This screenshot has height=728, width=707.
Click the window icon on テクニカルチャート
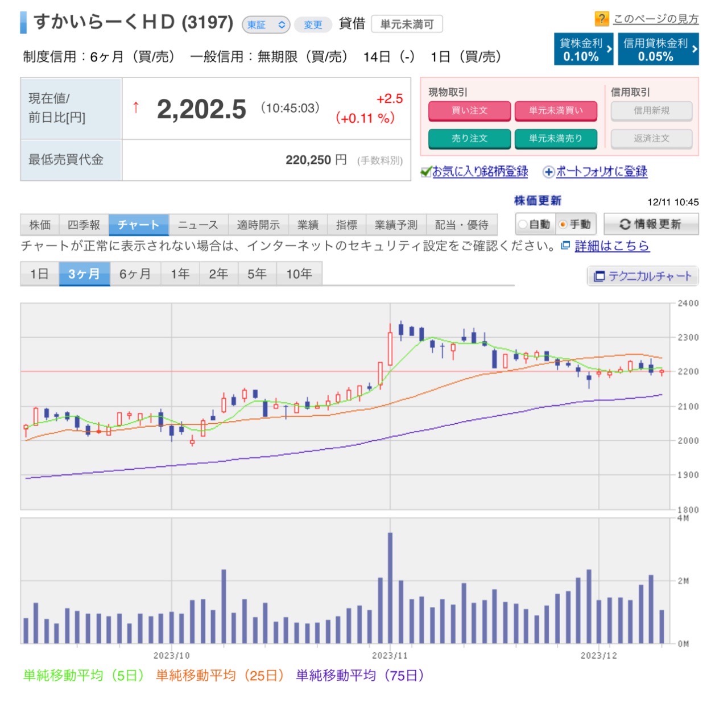(599, 276)
